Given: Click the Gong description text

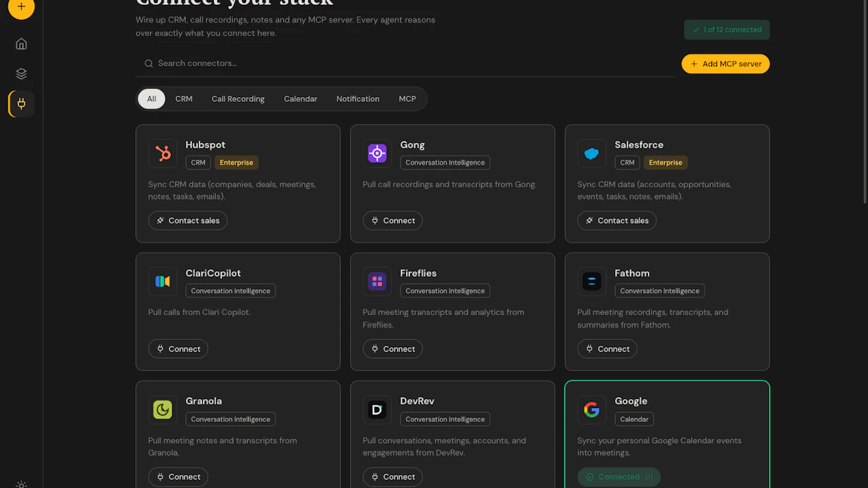Looking at the screenshot, I should tap(450, 185).
